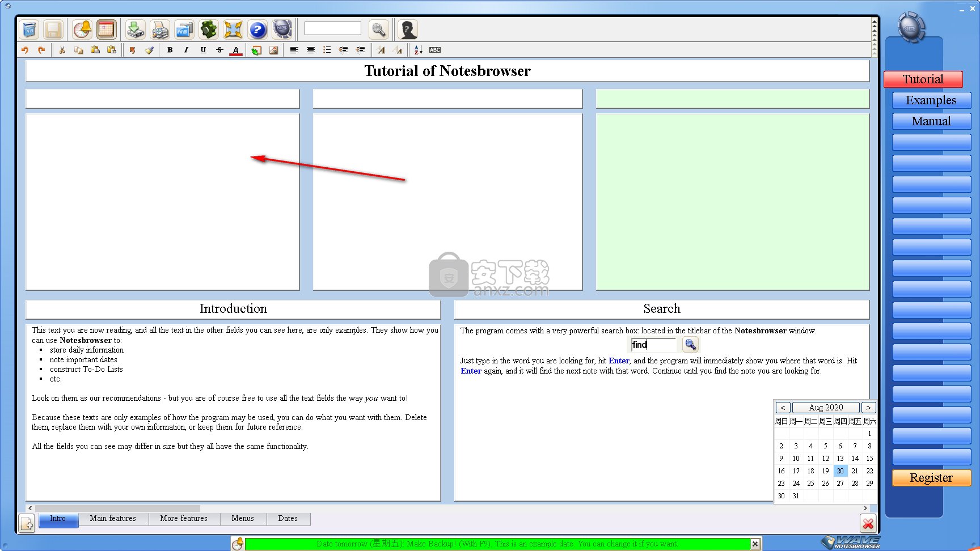Viewport: 980px width, 551px height.
Task: Click the 'Tutorial of Notesbrowser' title field
Action: tap(447, 71)
